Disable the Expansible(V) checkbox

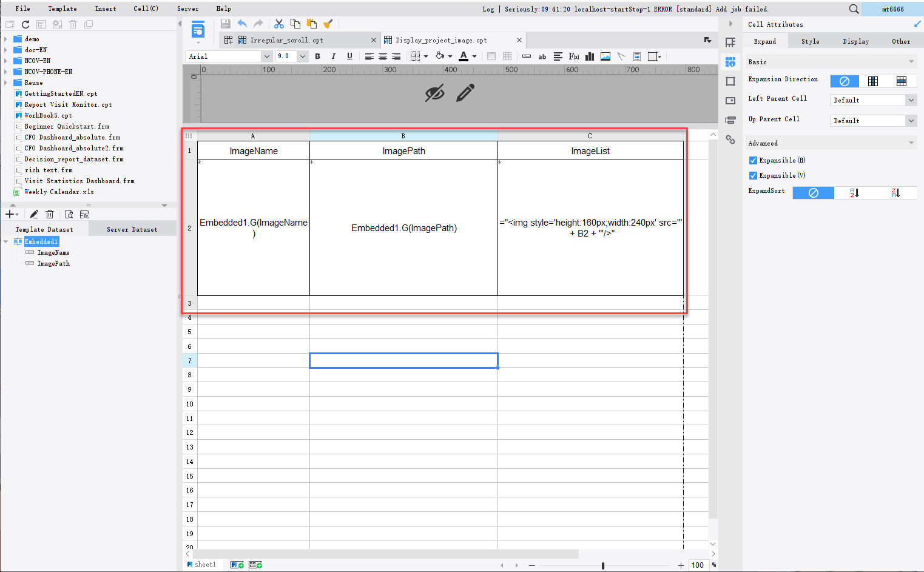click(752, 175)
